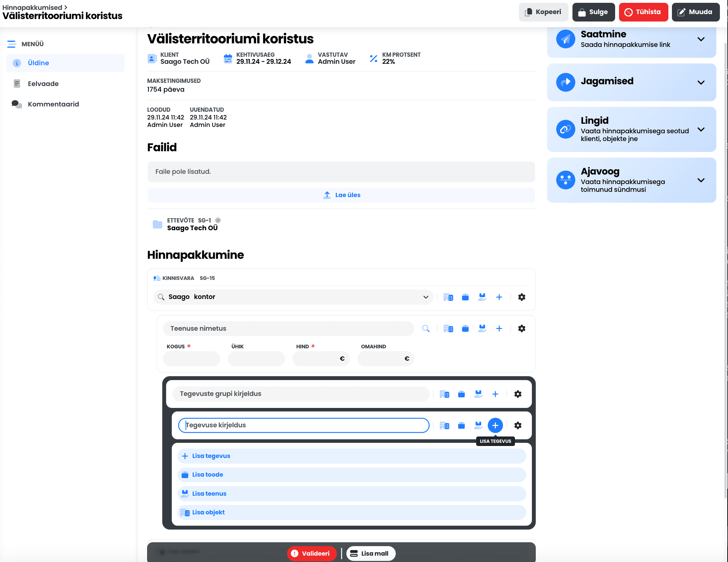Focus the HIND price field
This screenshot has width=728, height=562.
pyautogui.click(x=321, y=359)
